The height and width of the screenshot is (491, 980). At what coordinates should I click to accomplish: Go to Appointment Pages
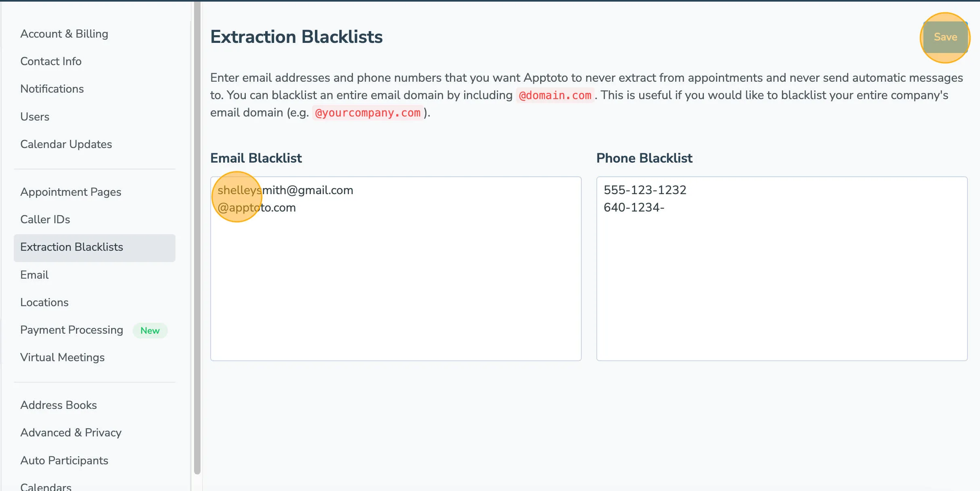pyautogui.click(x=71, y=192)
